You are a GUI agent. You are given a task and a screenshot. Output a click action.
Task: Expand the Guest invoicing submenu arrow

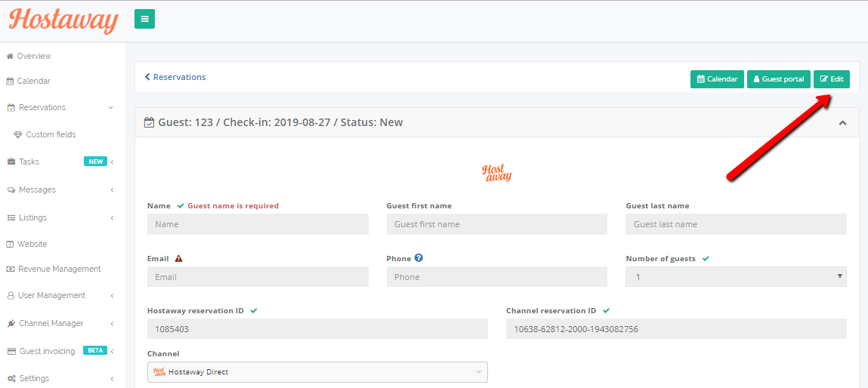pyautogui.click(x=113, y=352)
